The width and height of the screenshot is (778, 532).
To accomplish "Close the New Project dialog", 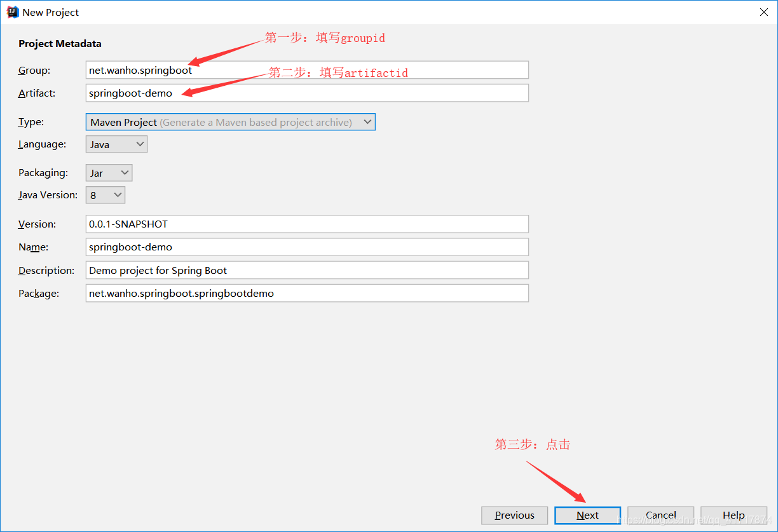I will [x=763, y=12].
